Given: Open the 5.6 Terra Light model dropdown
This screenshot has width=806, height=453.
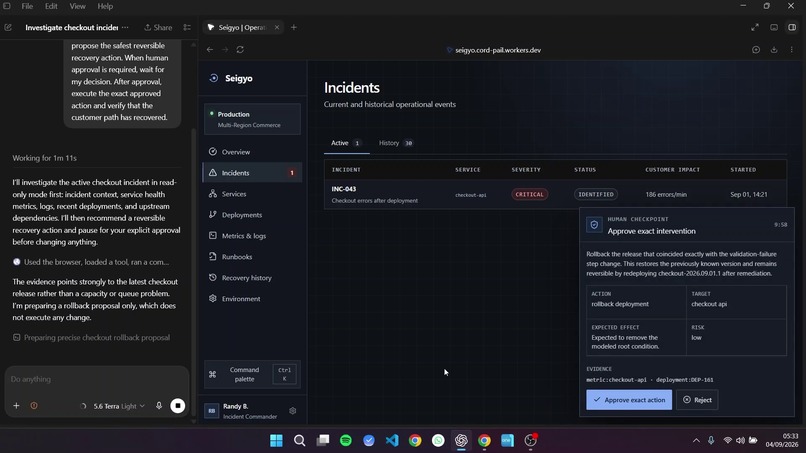Looking at the screenshot, I should [118, 406].
